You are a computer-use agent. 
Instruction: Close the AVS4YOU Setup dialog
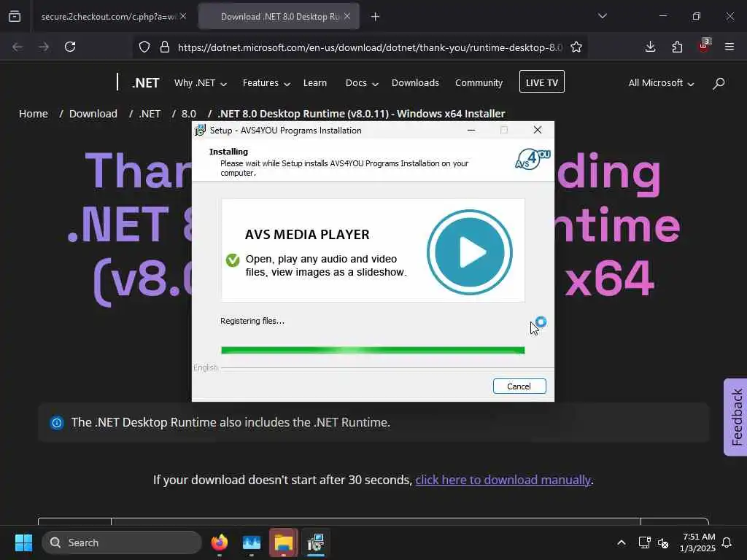pos(538,130)
